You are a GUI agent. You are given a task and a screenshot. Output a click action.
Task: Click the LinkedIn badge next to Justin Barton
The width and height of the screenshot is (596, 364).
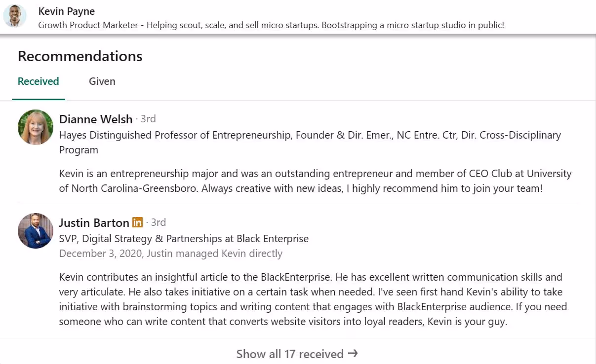coord(137,222)
